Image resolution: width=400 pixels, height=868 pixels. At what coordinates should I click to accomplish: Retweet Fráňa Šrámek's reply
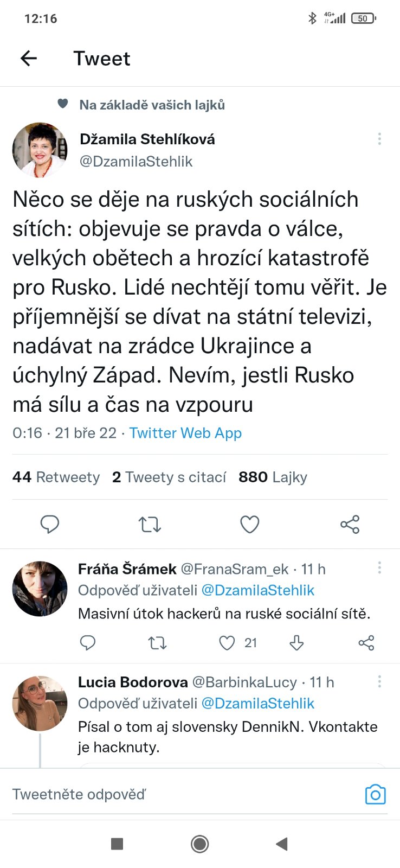(x=157, y=643)
